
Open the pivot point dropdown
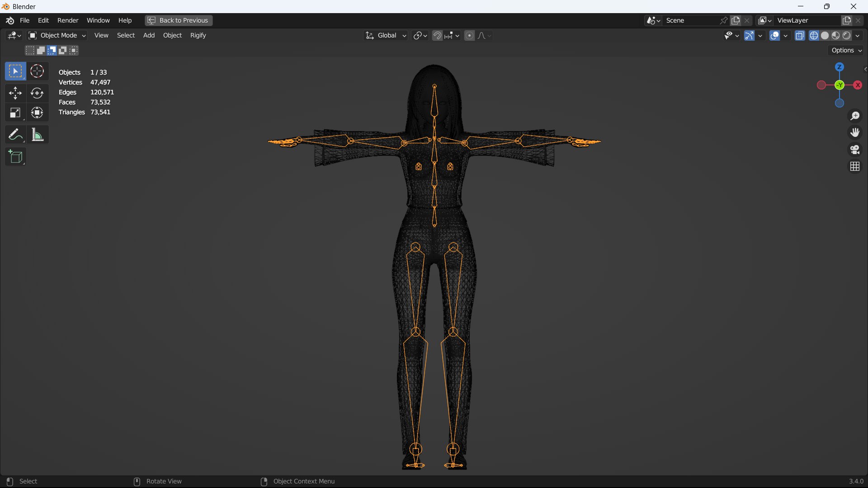point(420,35)
